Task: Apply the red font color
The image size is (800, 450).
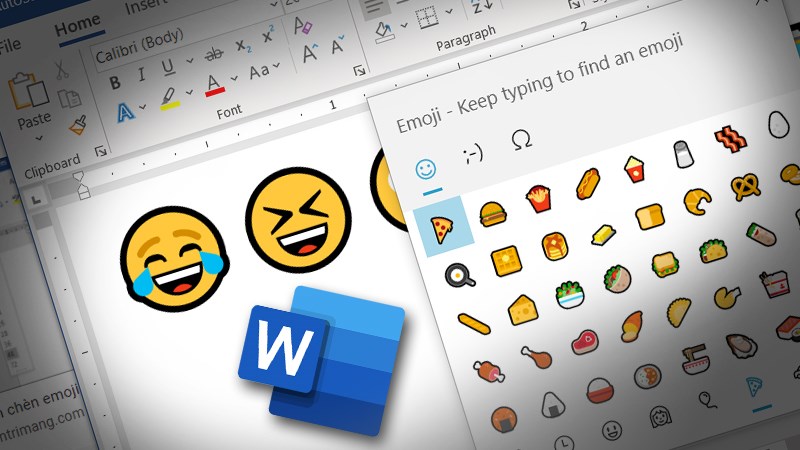Action: pyautogui.click(x=214, y=85)
